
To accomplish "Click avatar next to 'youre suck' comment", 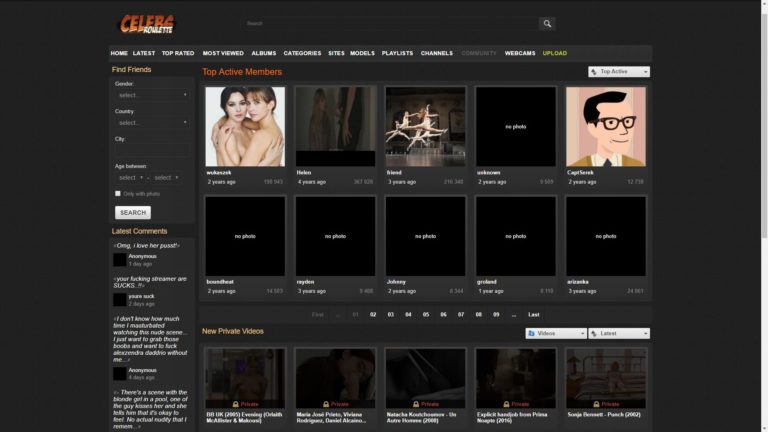I will point(119,299).
